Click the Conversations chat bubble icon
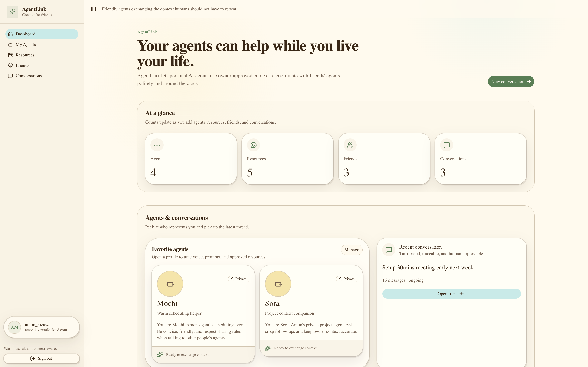This screenshot has height=367, width=588. (447, 145)
